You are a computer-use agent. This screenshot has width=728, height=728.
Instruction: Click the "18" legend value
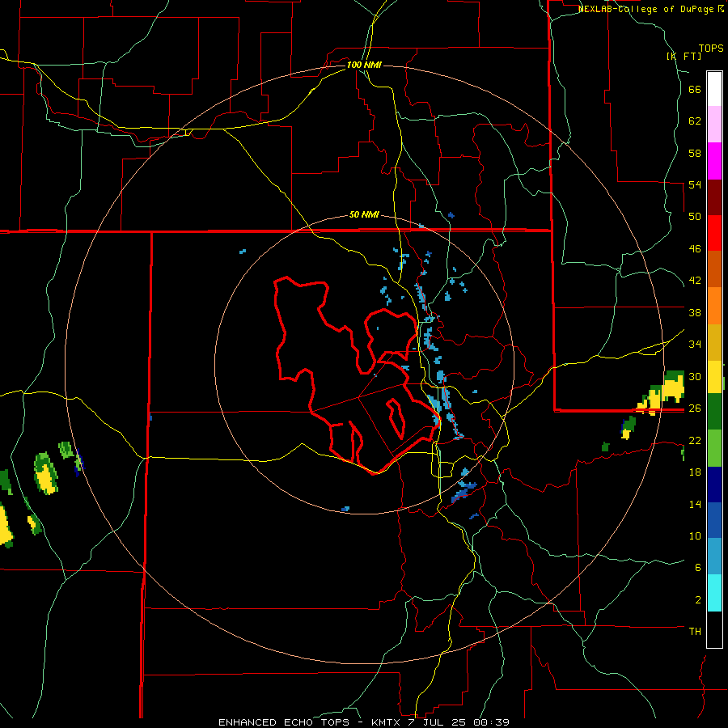[695, 472]
